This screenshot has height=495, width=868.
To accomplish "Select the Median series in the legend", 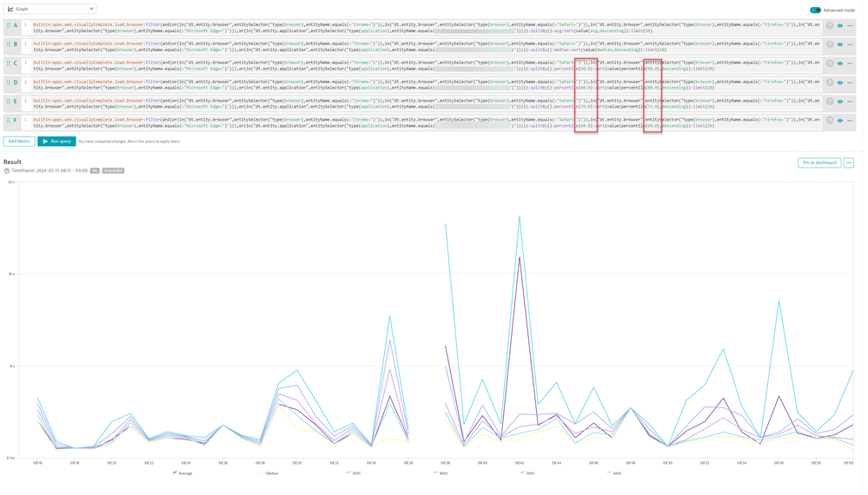I will pyautogui.click(x=271, y=473).
